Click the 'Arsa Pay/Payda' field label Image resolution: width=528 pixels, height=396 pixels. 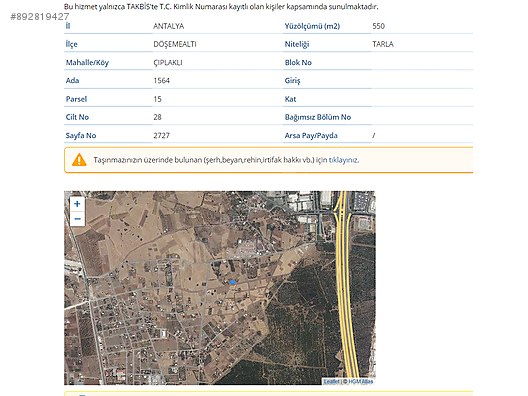click(311, 135)
